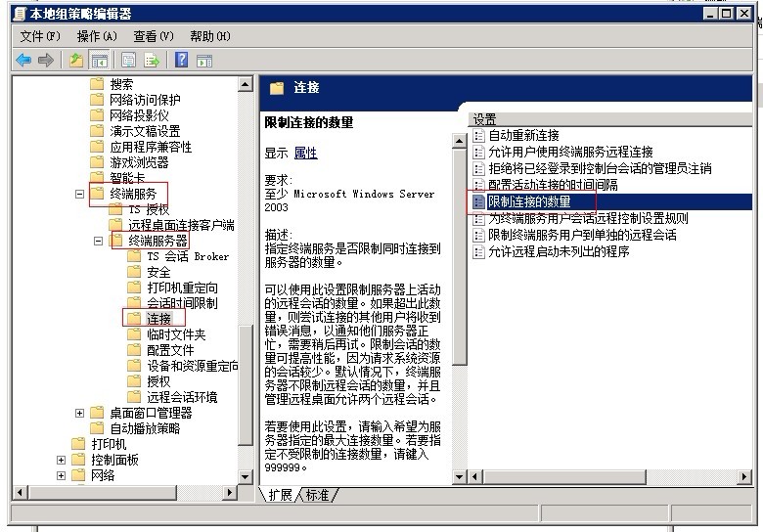
Task: Select 为终端服务用户会话远程控制设置规则 setting
Action: click(x=588, y=218)
